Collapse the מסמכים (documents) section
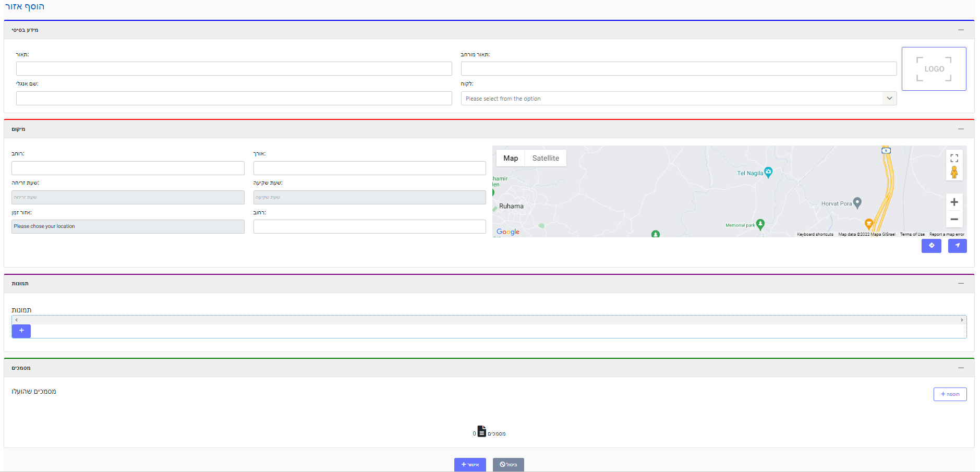Viewport: 980px width, 472px height. coord(961,368)
